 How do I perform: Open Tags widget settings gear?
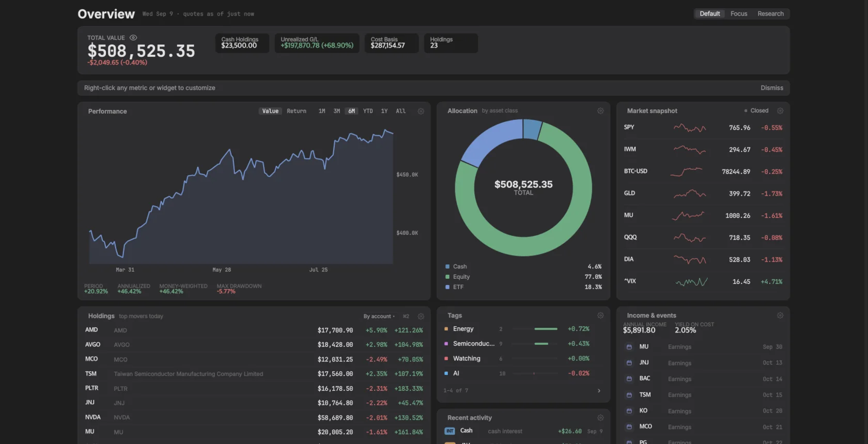click(x=600, y=315)
